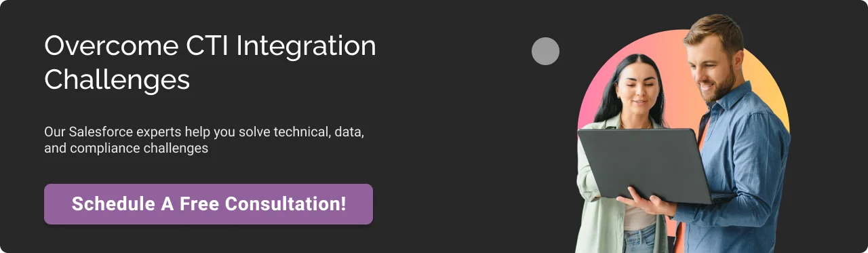Click the Overcome CTI Integration heading line
The image size is (868, 253).
210,46
